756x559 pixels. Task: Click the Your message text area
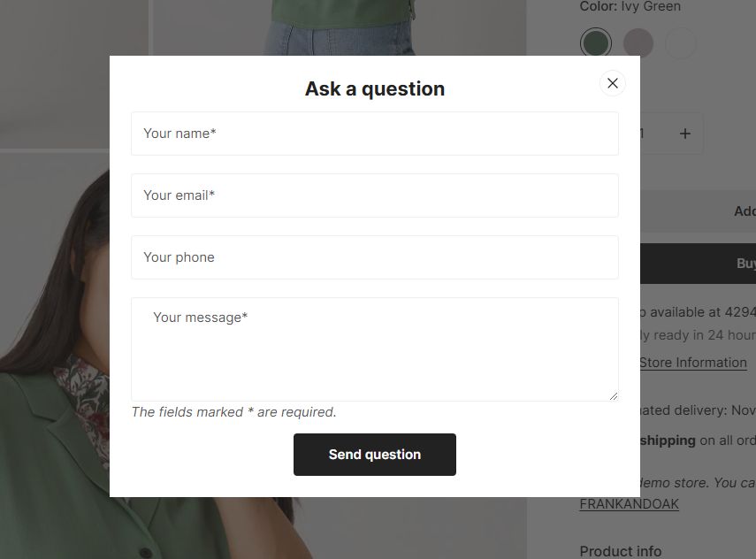coord(375,349)
